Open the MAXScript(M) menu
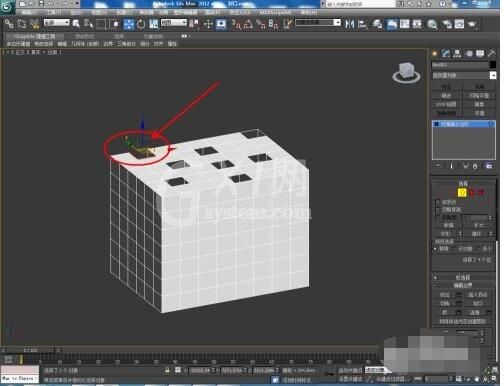The image size is (504, 386). click(x=275, y=12)
